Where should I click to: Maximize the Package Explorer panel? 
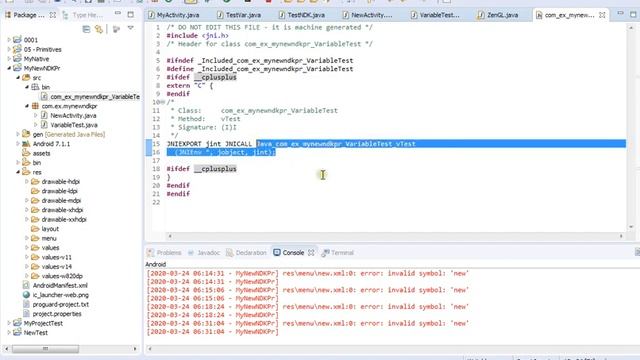(131, 15)
